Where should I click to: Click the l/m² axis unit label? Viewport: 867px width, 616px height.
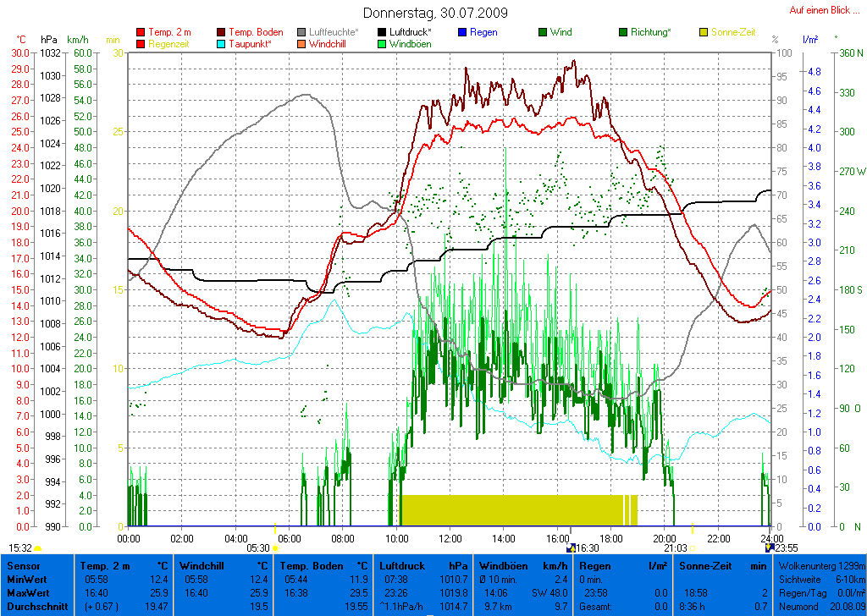pos(809,40)
